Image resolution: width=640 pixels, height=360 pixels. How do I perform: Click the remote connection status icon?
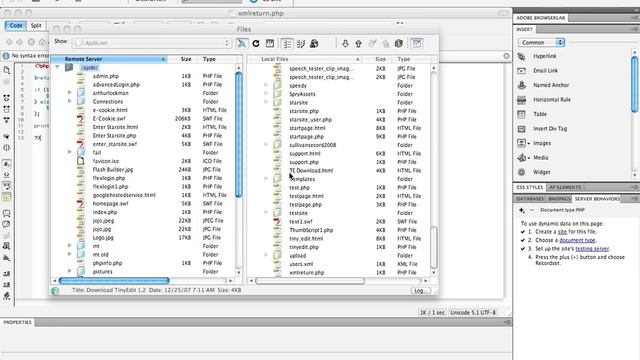[x=55, y=291]
